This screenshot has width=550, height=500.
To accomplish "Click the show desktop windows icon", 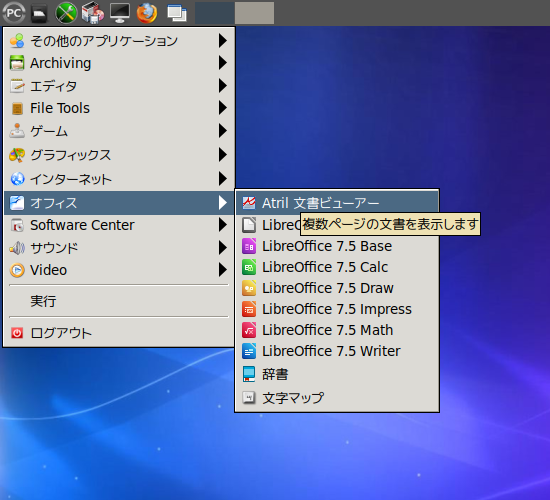I will point(177,13).
